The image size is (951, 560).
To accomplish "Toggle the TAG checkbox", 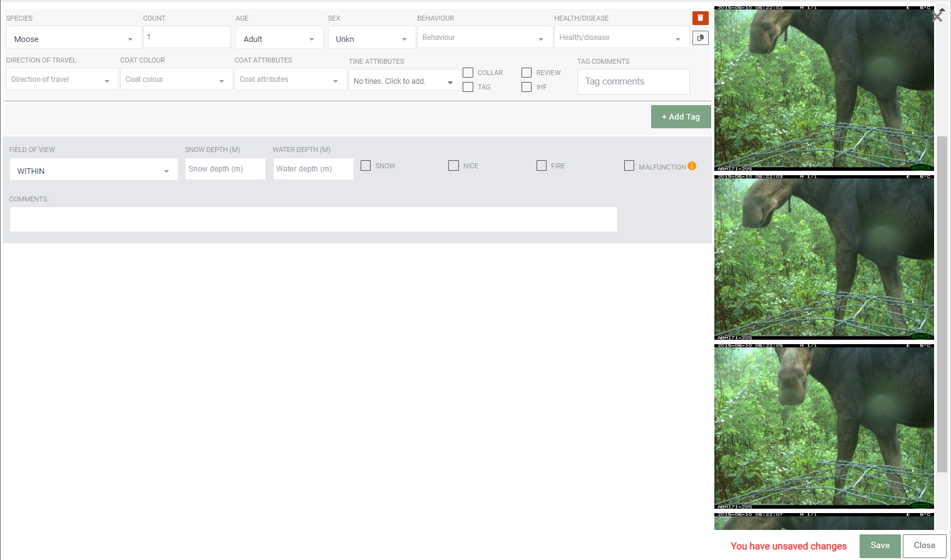I will 468,87.
